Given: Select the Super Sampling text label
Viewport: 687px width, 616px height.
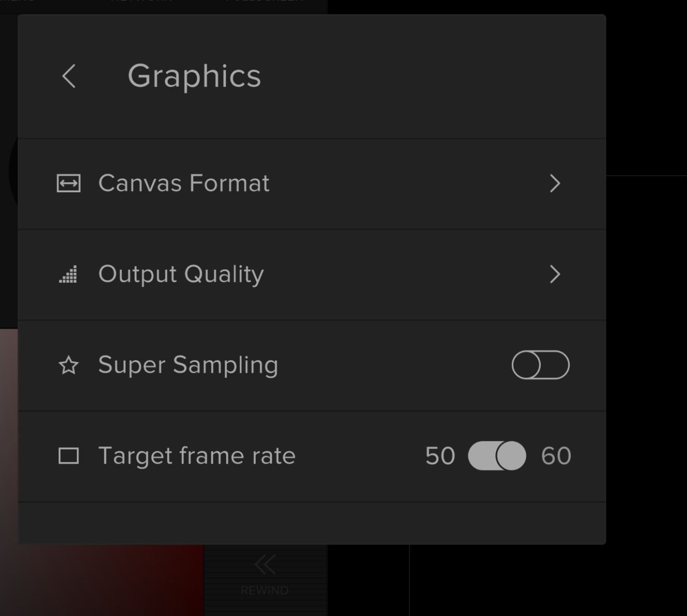Looking at the screenshot, I should tap(188, 365).
